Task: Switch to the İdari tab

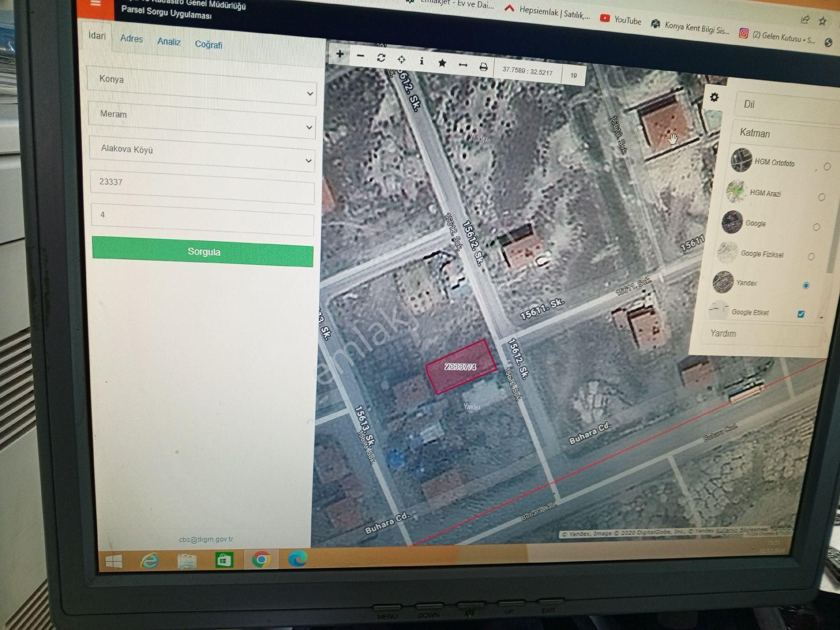Action: point(97,35)
